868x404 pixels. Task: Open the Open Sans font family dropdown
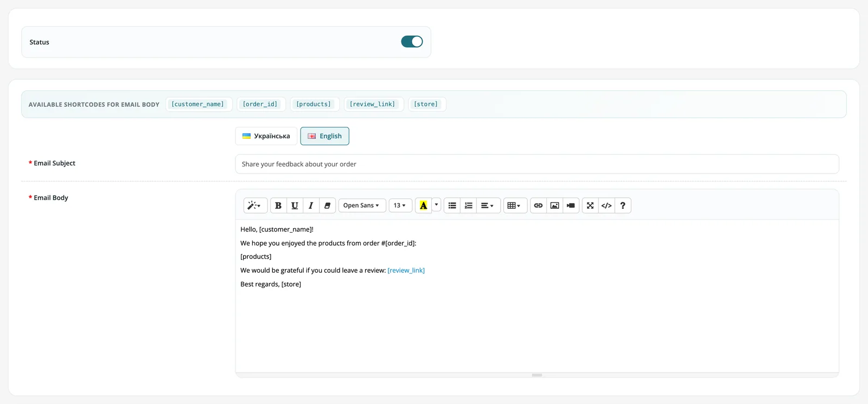(x=362, y=206)
